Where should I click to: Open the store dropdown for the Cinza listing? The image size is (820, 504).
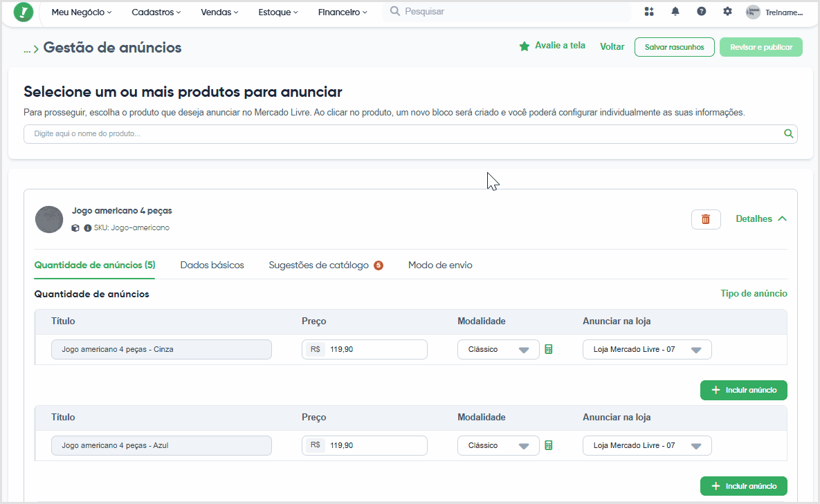(648, 349)
